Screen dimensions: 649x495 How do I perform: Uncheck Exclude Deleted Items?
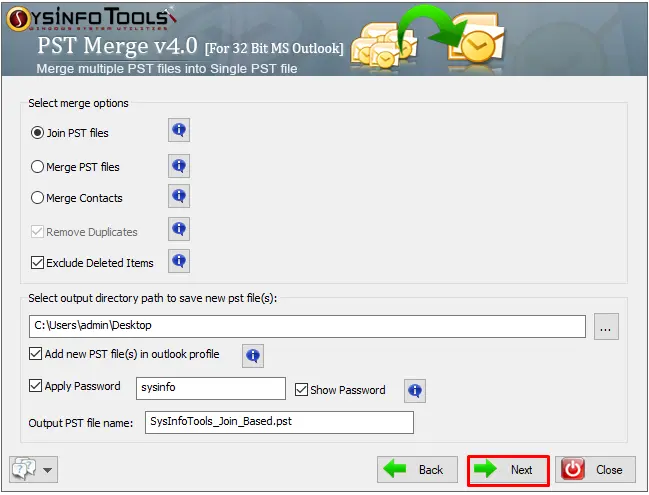(37, 262)
